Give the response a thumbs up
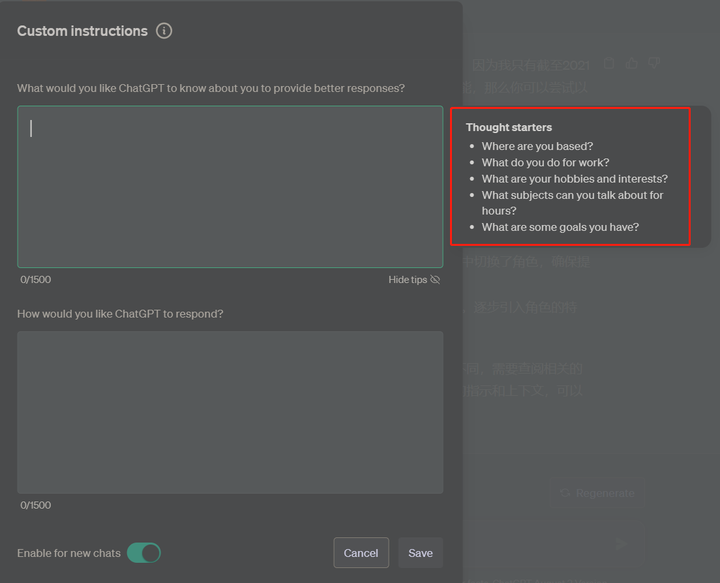The width and height of the screenshot is (720, 583). [x=632, y=64]
